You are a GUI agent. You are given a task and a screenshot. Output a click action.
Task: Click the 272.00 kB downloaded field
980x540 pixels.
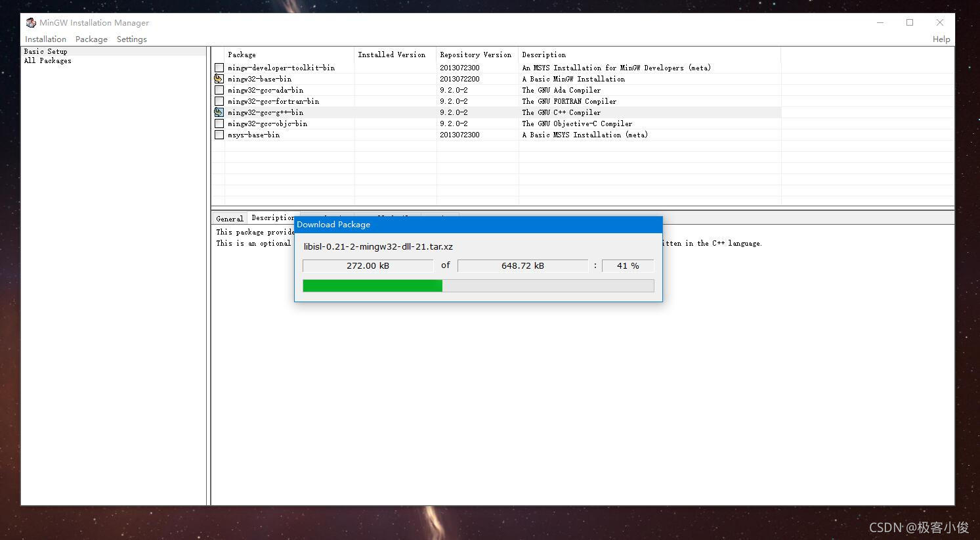pos(368,265)
